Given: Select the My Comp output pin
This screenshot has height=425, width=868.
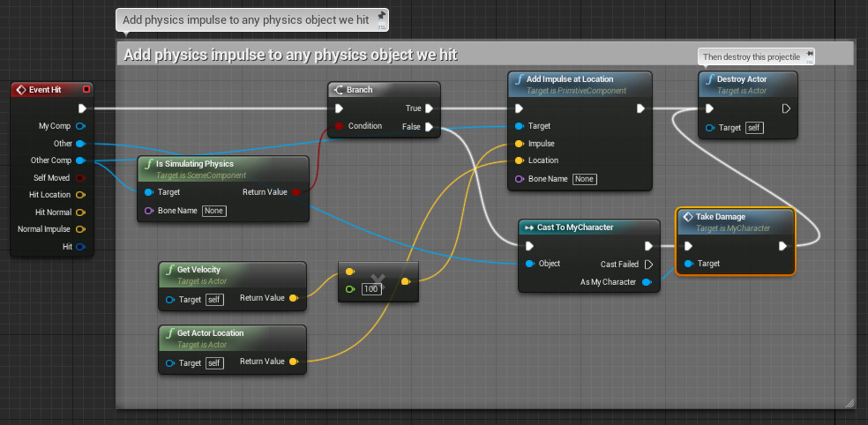Looking at the screenshot, I should coord(80,126).
